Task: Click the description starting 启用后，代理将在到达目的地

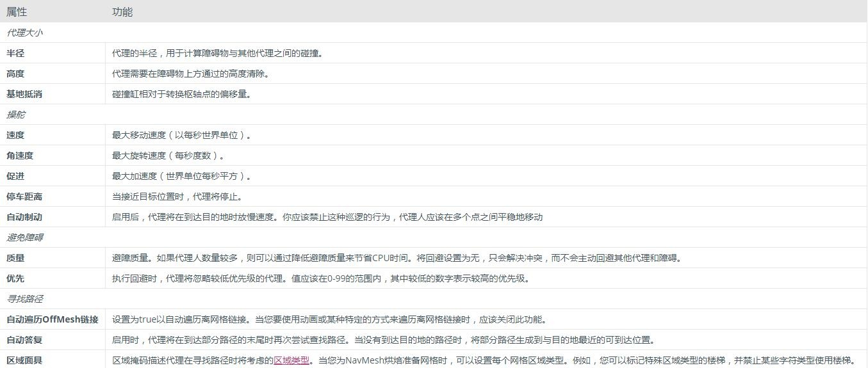Action: (327, 217)
